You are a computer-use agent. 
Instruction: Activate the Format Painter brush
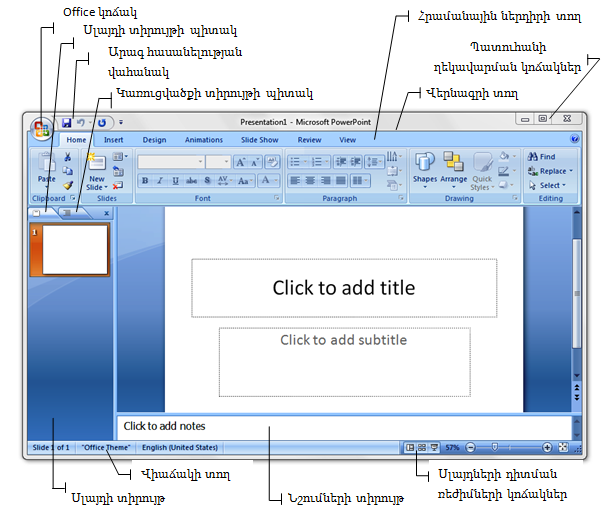(x=68, y=185)
